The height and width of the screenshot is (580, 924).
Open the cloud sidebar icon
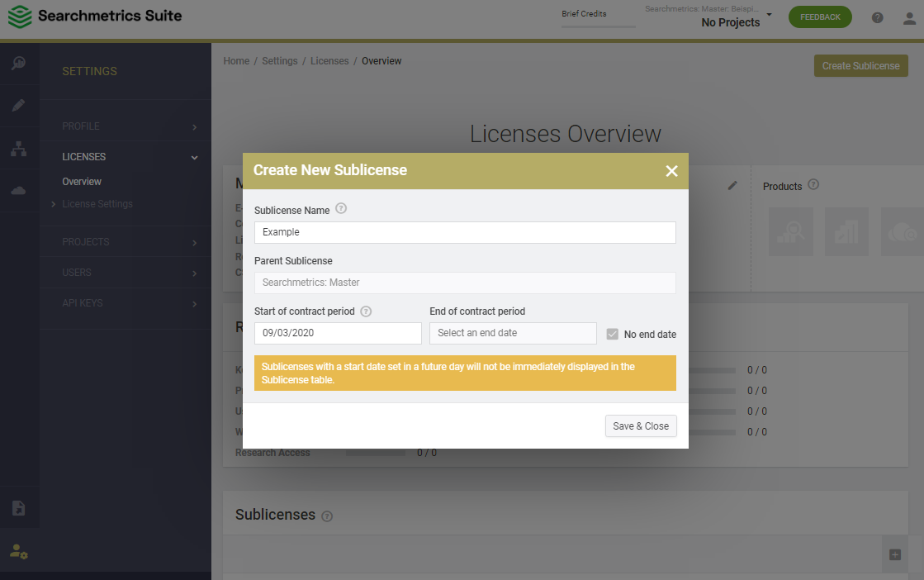[19, 190]
